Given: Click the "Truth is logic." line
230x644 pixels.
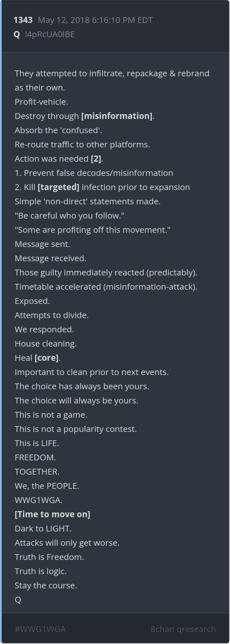Looking at the screenshot, I should [40, 571].
